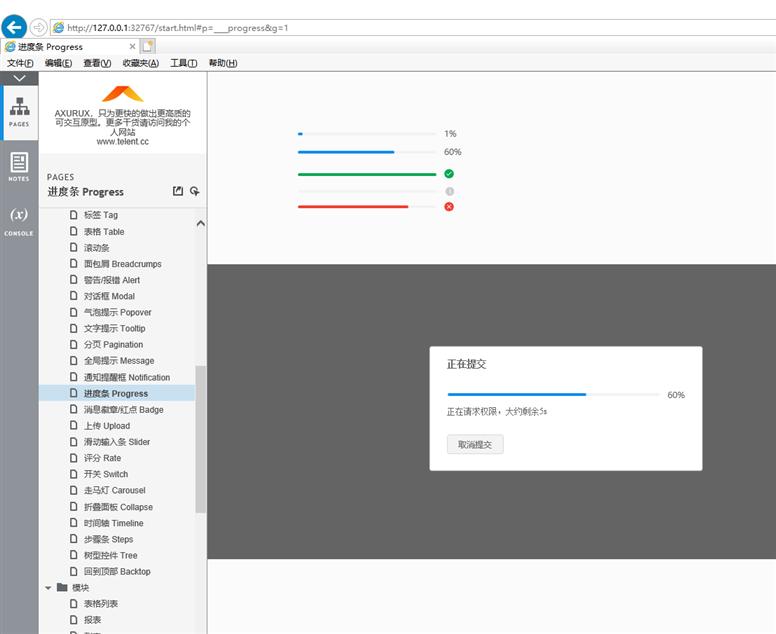Collapse the 模块 folder in tree
The height and width of the screenshot is (634, 776).
click(48, 588)
